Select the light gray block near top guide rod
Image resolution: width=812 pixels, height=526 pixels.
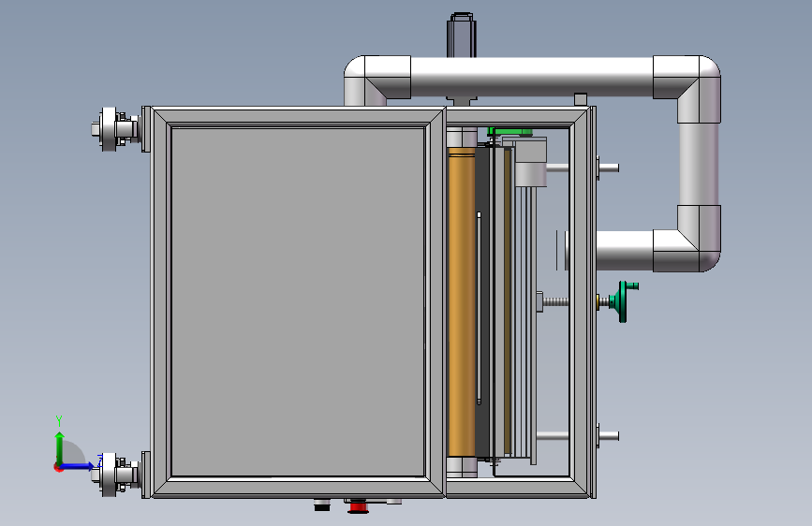click(530, 162)
